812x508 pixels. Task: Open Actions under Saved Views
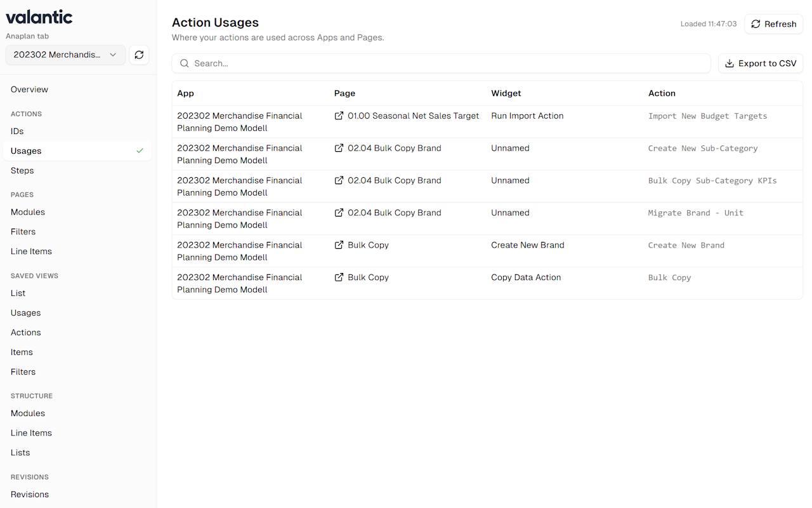click(77, 333)
